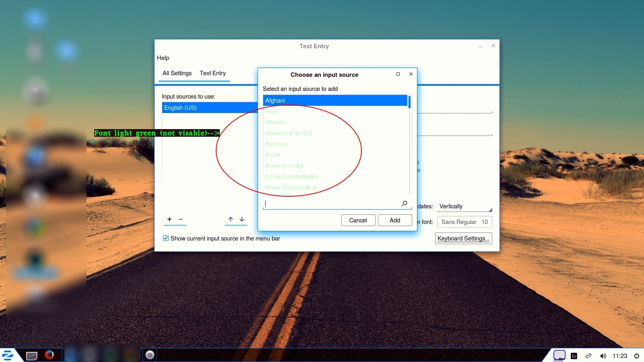Click the En keyboard layout indicator

tap(574, 356)
